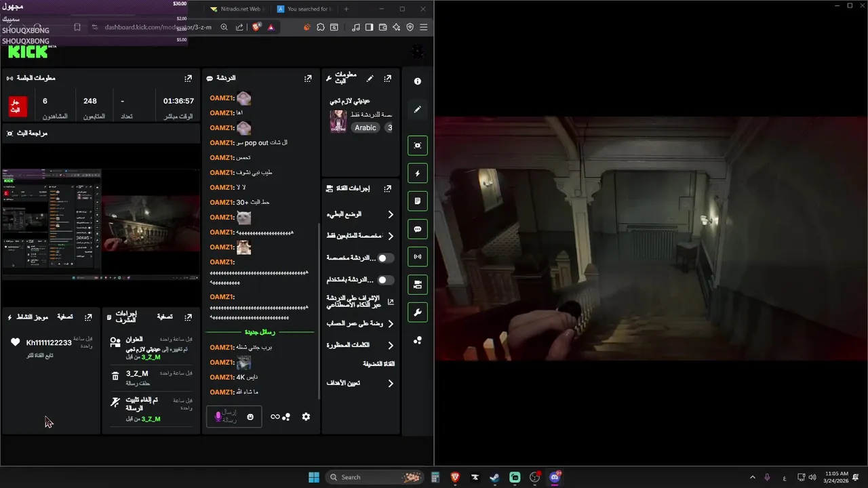Click the pencil icon in right sidebar
Image resolution: width=868 pixels, height=488 pixels.
click(x=418, y=109)
